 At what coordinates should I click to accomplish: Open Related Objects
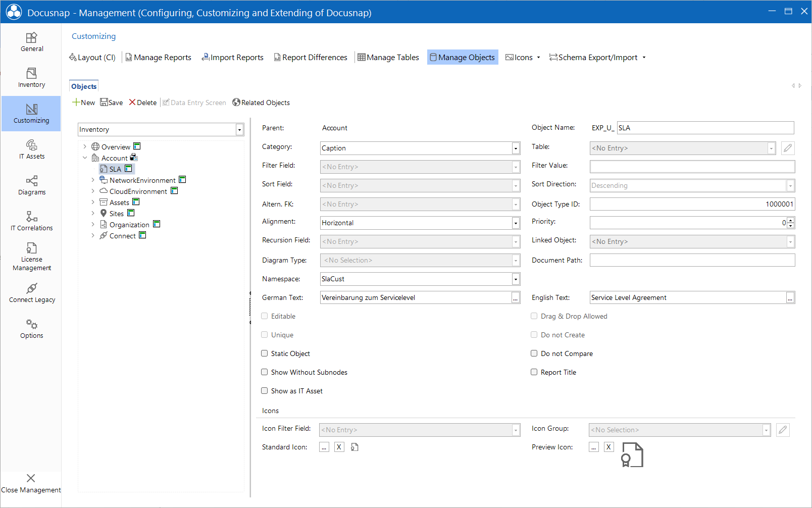261,103
